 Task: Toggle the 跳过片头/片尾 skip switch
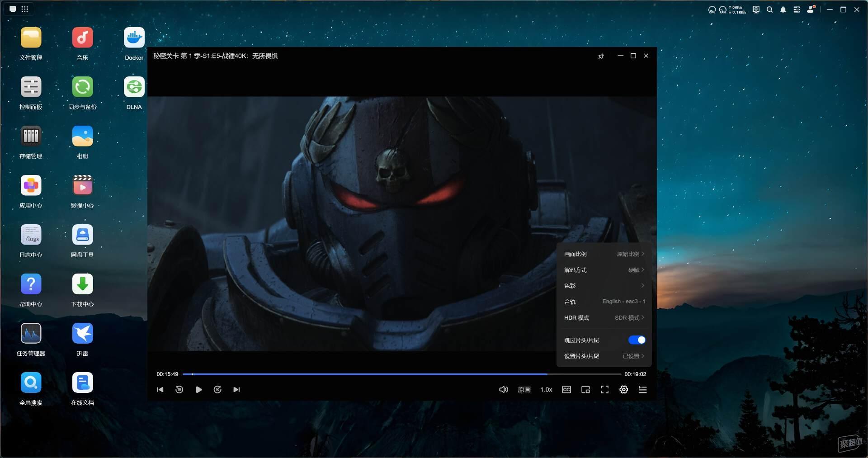(637, 340)
